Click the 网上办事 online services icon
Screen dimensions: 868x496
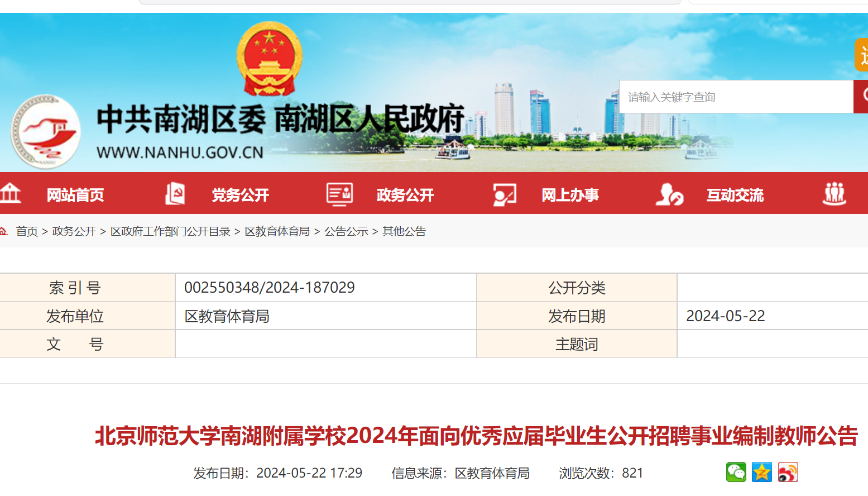click(x=505, y=194)
